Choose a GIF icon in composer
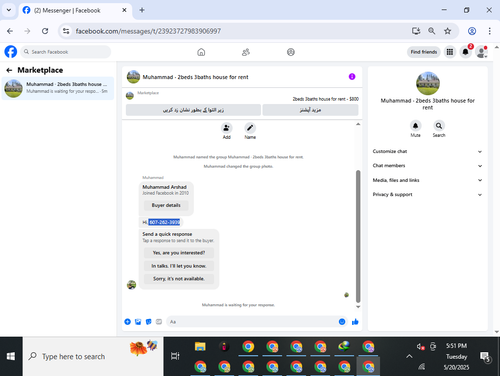This screenshot has height=376, width=500. pyautogui.click(x=159, y=322)
